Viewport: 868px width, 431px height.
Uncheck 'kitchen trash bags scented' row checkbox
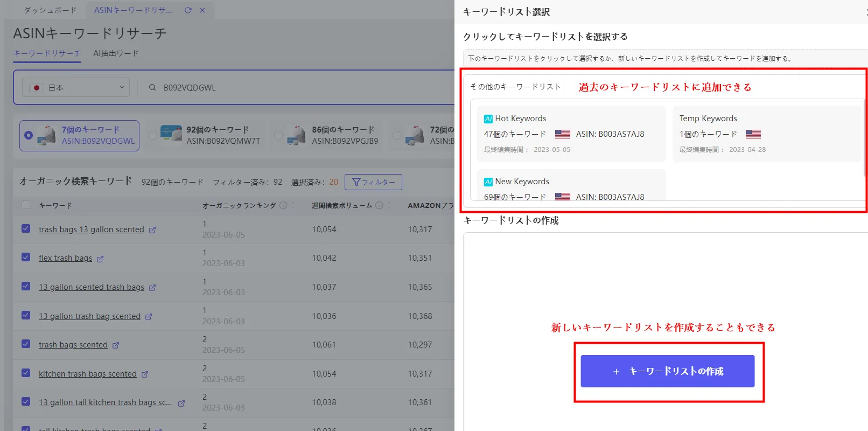26,372
